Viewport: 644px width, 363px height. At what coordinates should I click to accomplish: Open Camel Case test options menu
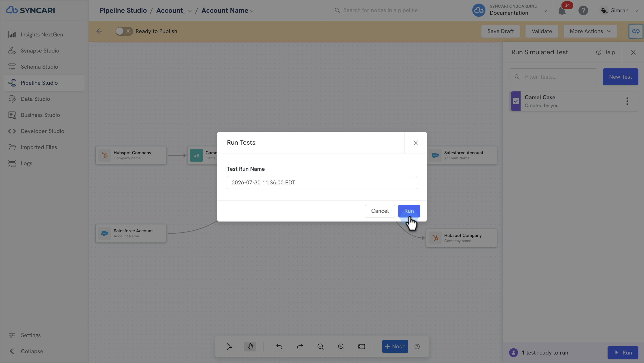point(627,101)
